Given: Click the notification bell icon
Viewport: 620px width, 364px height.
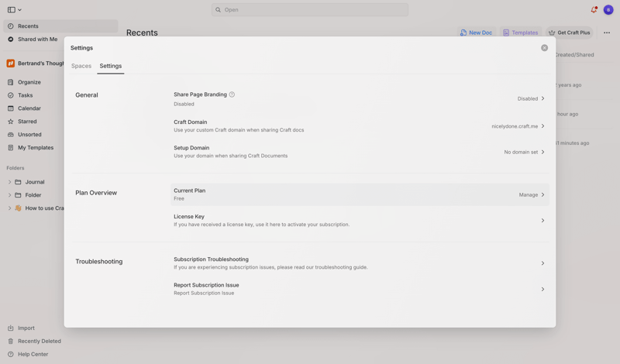Looking at the screenshot, I should pyautogui.click(x=594, y=10).
